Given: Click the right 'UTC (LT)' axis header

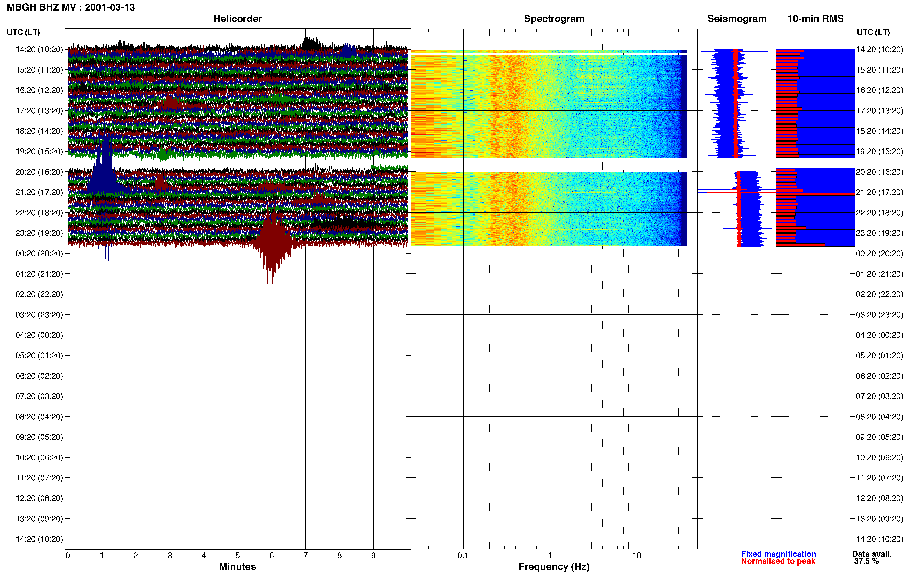Looking at the screenshot, I should tap(873, 32).
